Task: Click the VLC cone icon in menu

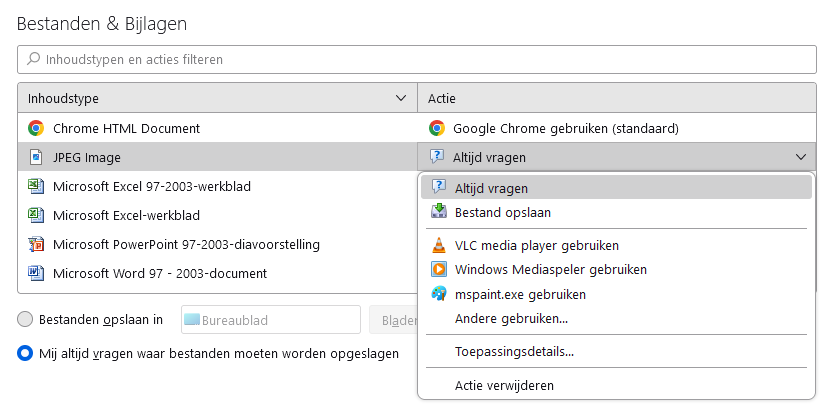Action: click(438, 245)
